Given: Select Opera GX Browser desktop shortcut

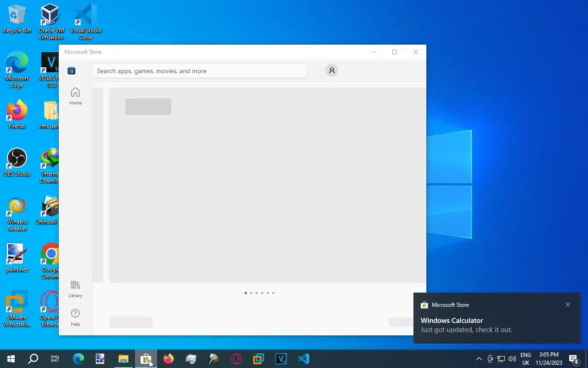Looking at the screenshot, I should [x=50, y=309].
